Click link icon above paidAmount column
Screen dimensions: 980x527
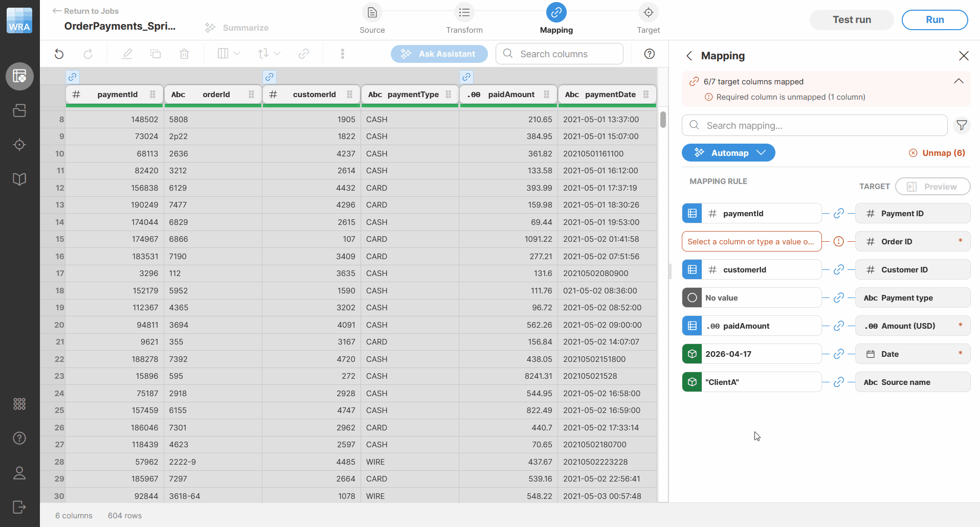coord(466,77)
